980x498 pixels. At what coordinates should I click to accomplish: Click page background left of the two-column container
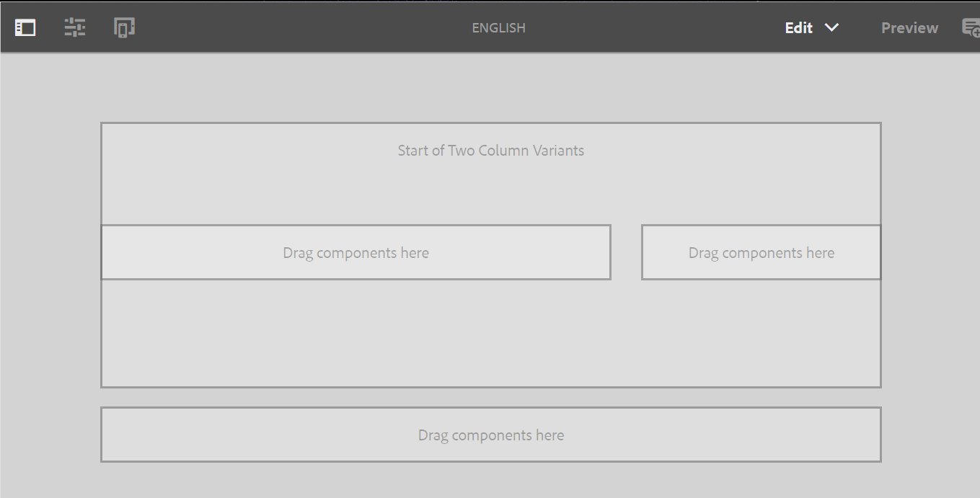pos(50,252)
